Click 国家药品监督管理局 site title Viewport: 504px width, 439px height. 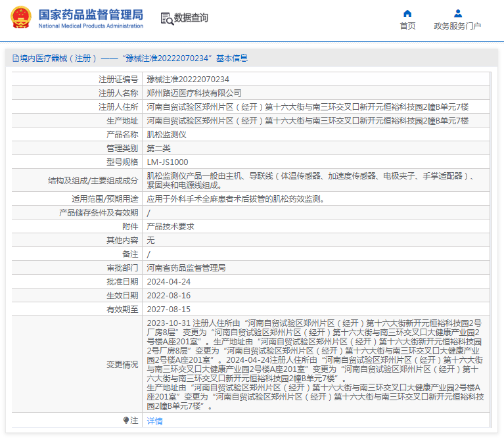(x=91, y=14)
